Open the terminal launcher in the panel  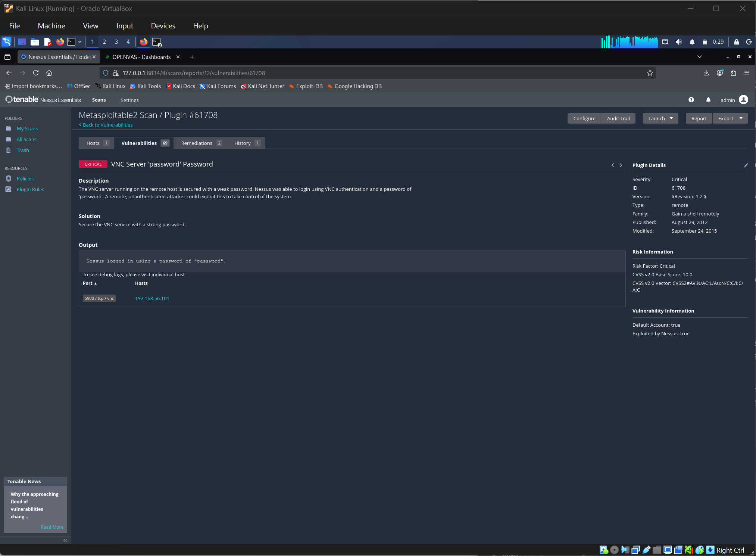point(71,42)
